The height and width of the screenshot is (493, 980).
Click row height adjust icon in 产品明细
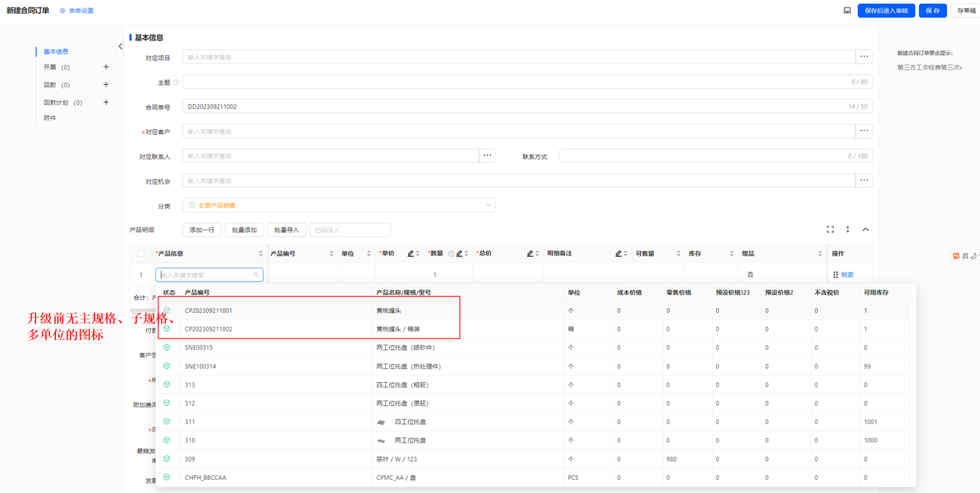click(848, 230)
